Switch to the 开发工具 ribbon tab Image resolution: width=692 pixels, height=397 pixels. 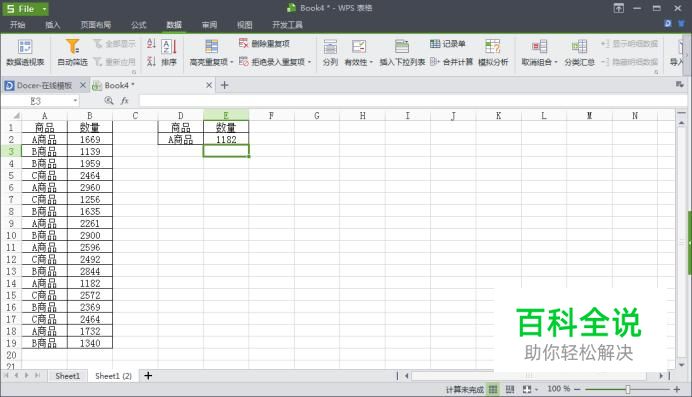[x=287, y=25]
